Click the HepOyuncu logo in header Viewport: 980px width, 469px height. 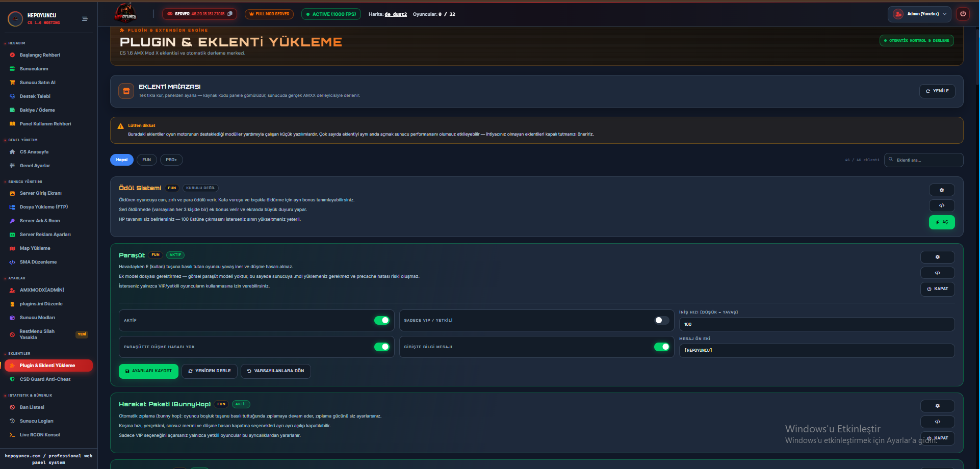coord(125,14)
